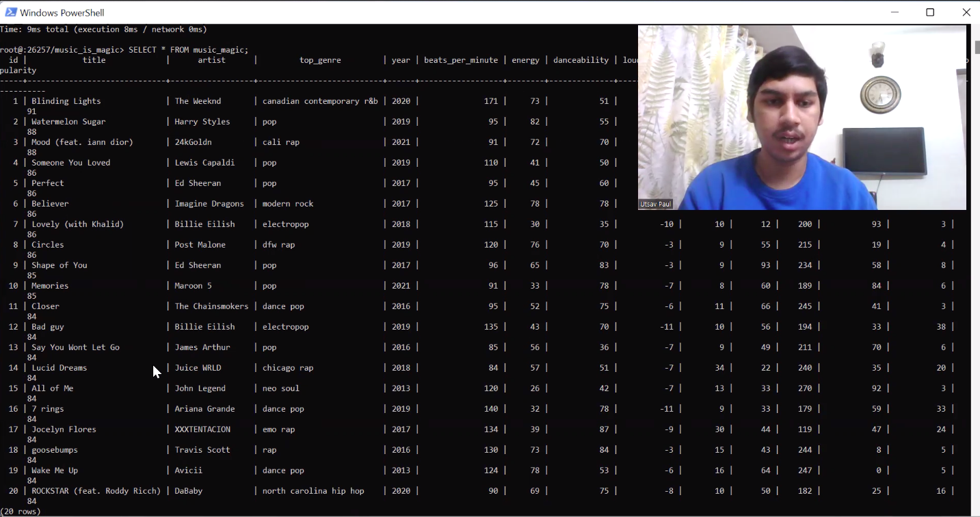The image size is (980, 517).
Task: Click the 'Circles' song title
Action: point(47,245)
